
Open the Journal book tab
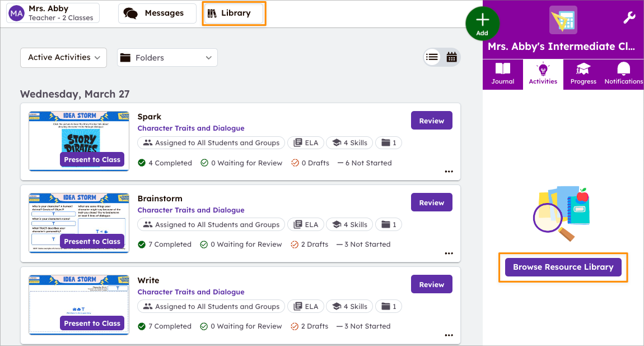point(502,74)
